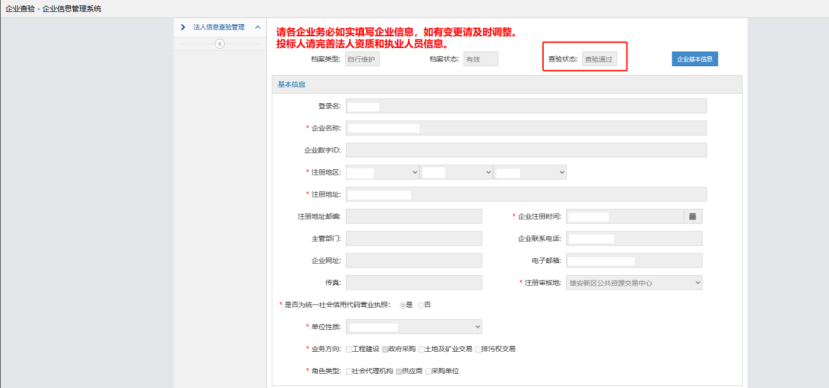
Task: Click the 业务方向 label
Action: (x=325, y=349)
